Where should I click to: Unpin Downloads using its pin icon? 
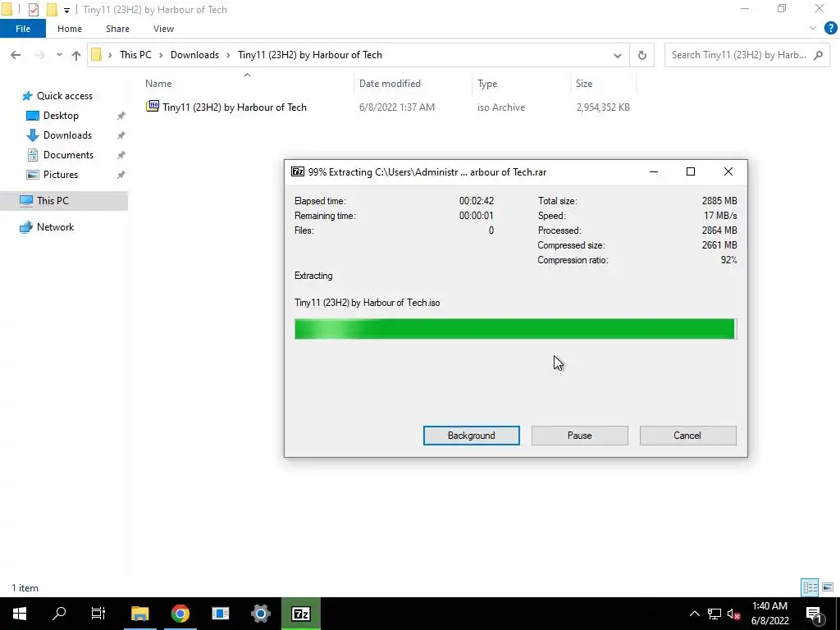[x=121, y=135]
